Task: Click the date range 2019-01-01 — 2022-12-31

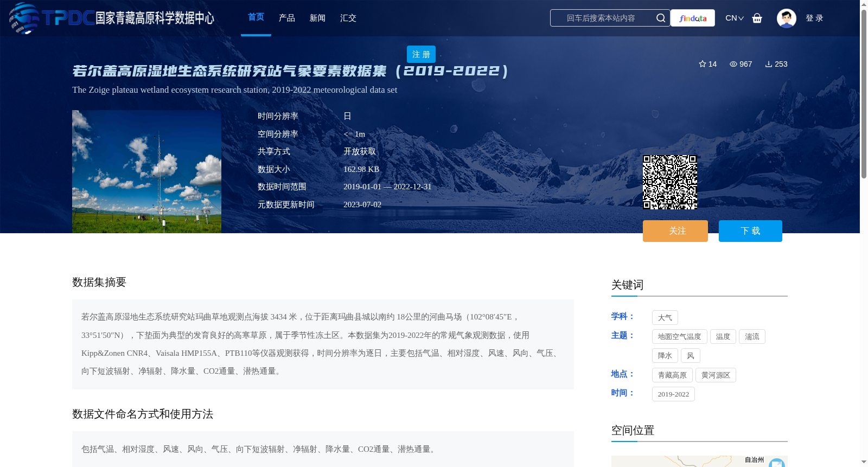Action: pyautogui.click(x=387, y=187)
